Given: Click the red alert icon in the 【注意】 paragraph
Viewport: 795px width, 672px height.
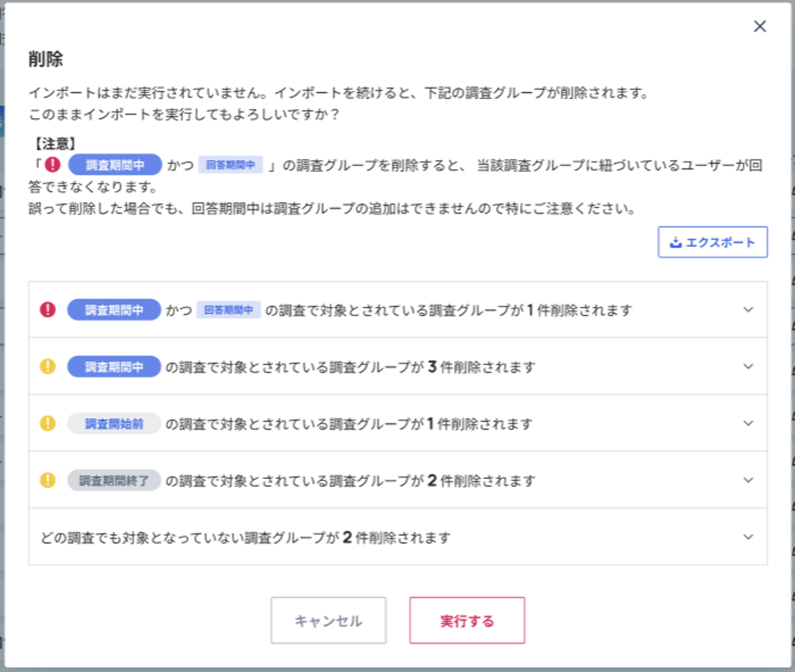Looking at the screenshot, I should coord(52,164).
